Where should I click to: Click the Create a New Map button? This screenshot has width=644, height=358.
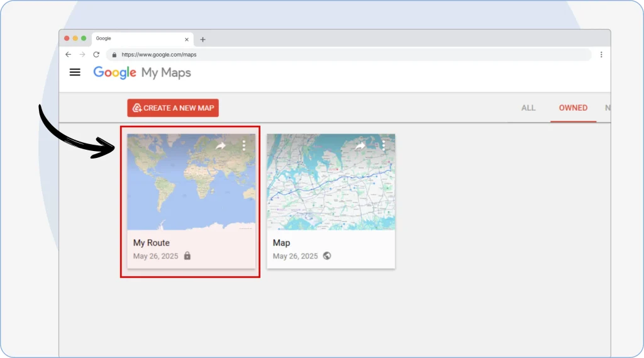click(x=173, y=108)
